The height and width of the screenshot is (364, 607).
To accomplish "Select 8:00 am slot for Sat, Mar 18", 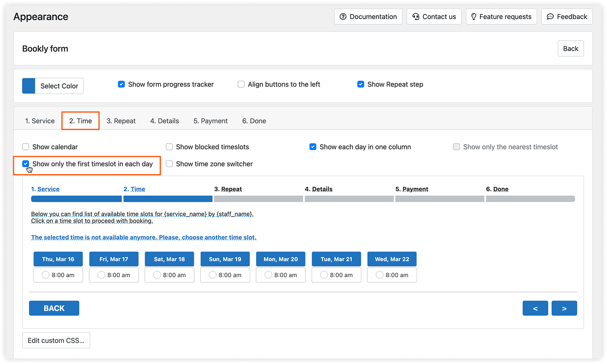I will coord(169,275).
